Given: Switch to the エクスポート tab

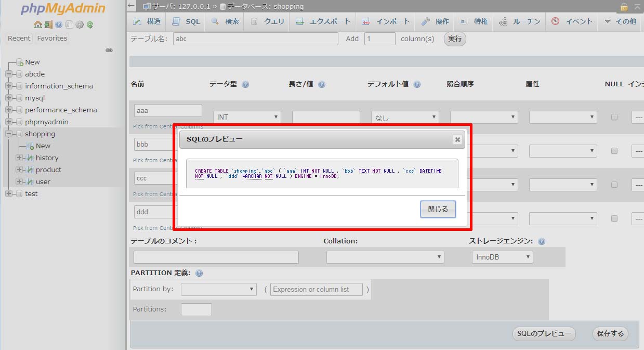Looking at the screenshot, I should 323,21.
